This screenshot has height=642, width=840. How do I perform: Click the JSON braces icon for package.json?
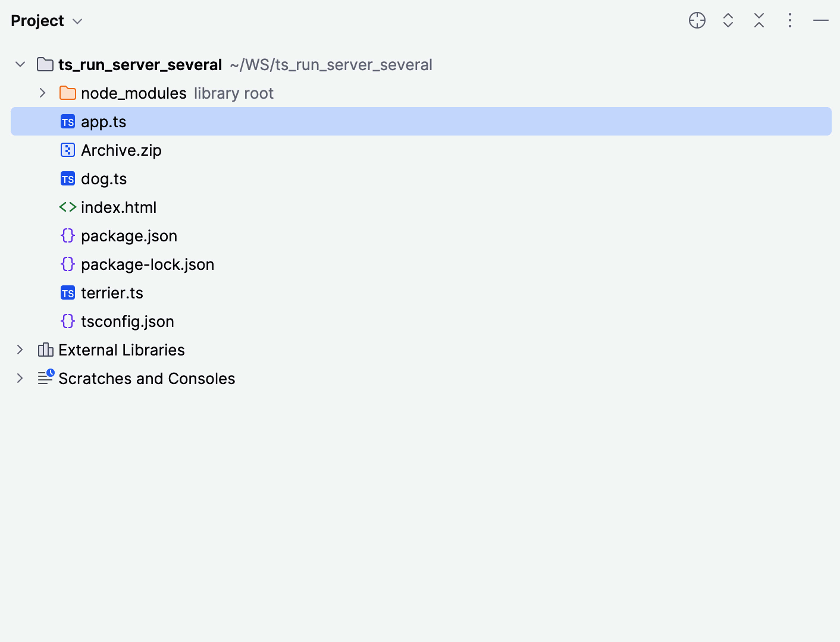coord(67,235)
